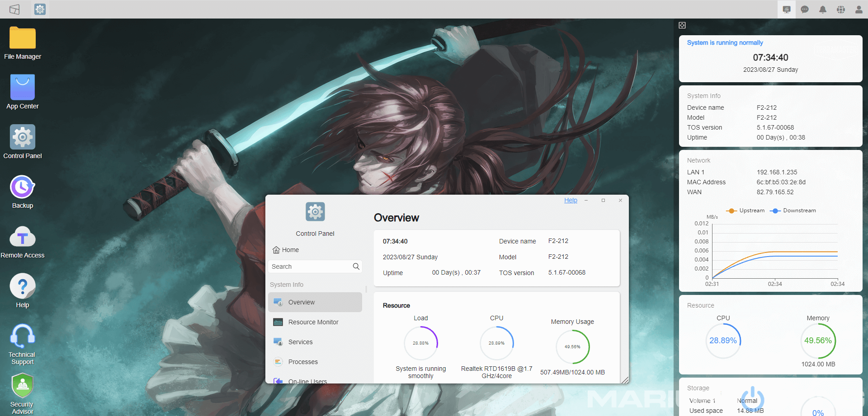Open Resource Monitor in sidebar
Screen dimensions: 868x416
point(315,322)
